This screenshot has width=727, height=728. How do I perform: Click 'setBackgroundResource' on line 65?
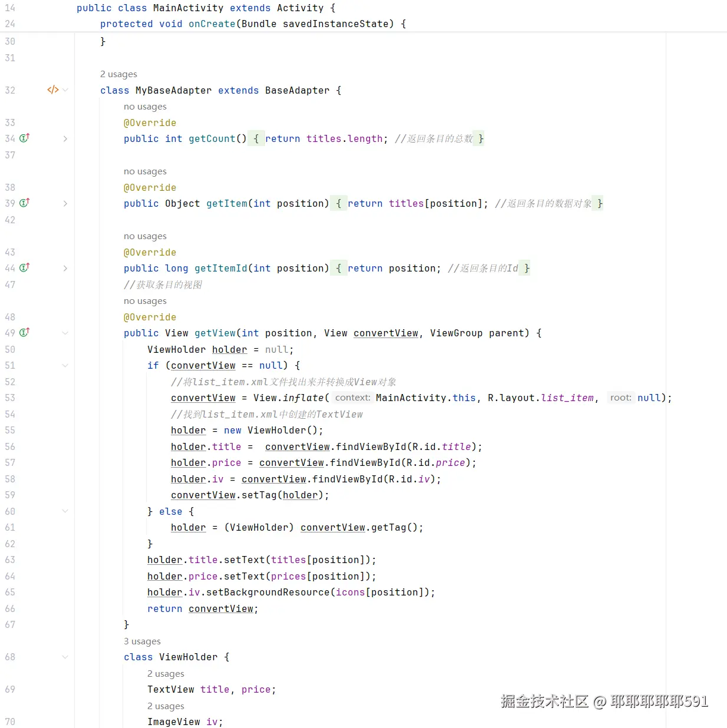tap(268, 593)
